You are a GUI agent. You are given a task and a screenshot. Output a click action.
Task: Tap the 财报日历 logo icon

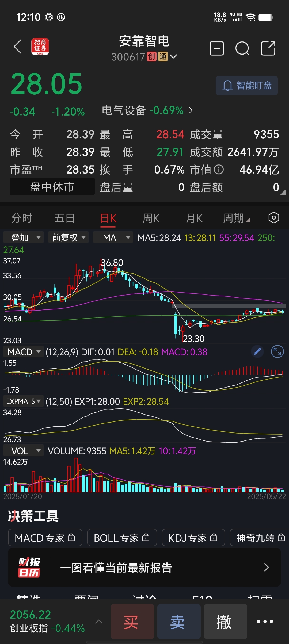29,568
